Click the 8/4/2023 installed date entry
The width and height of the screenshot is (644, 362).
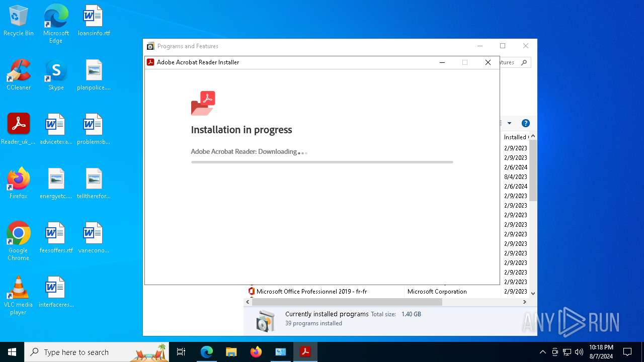click(515, 177)
